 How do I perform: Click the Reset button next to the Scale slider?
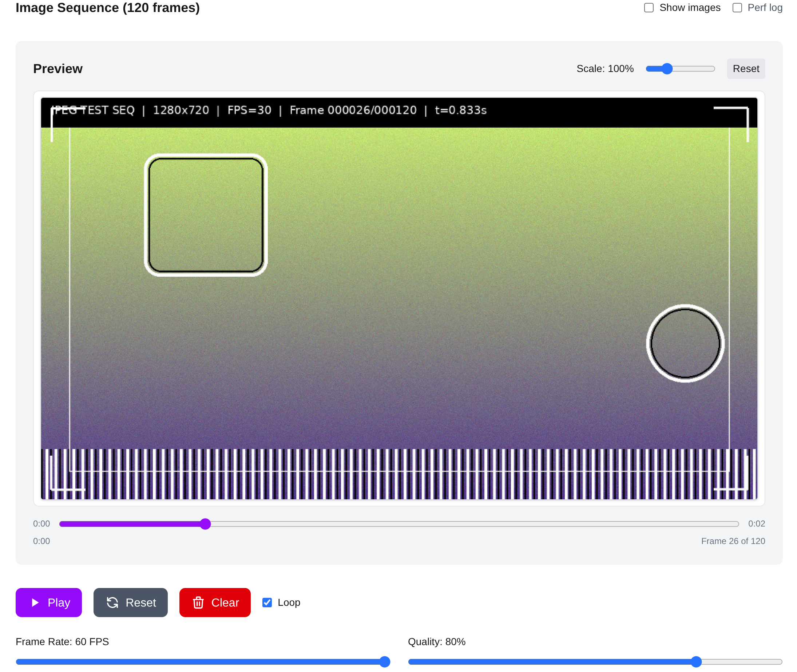click(746, 69)
